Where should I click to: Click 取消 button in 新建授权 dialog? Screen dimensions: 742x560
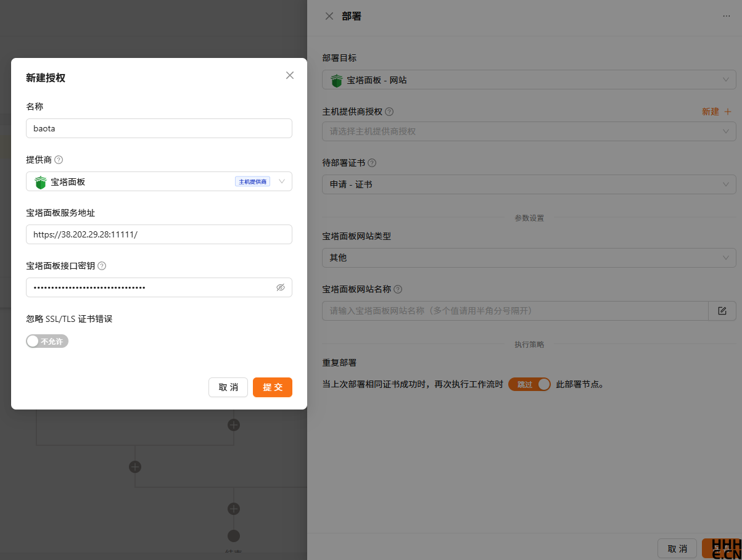[228, 387]
